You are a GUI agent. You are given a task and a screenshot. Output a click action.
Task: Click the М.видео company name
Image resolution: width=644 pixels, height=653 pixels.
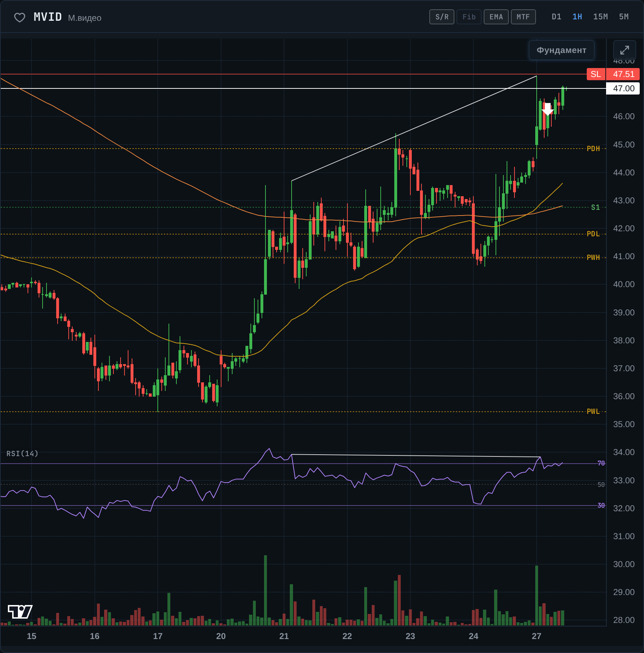(85, 18)
